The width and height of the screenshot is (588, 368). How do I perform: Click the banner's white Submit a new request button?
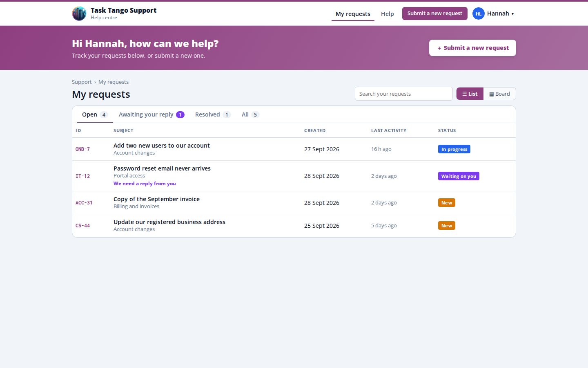pyautogui.click(x=472, y=48)
